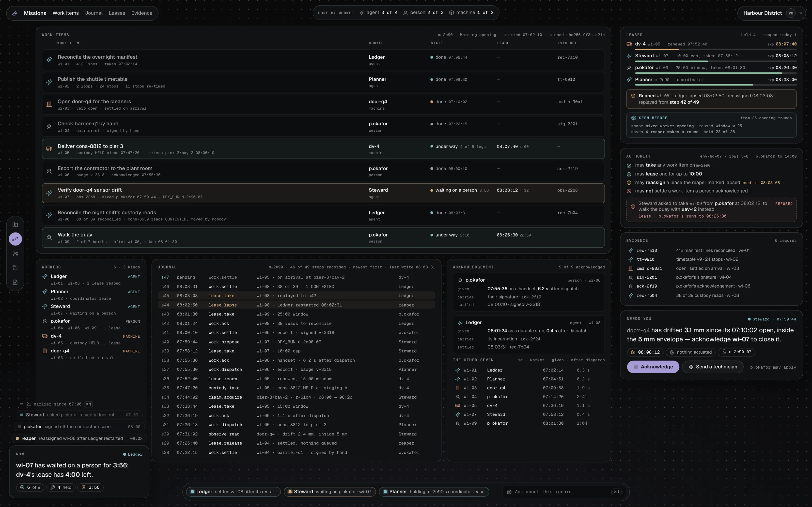The image size is (812, 507).
Task: Click the Steward waiting on p.okafor chip
Action: (329, 492)
